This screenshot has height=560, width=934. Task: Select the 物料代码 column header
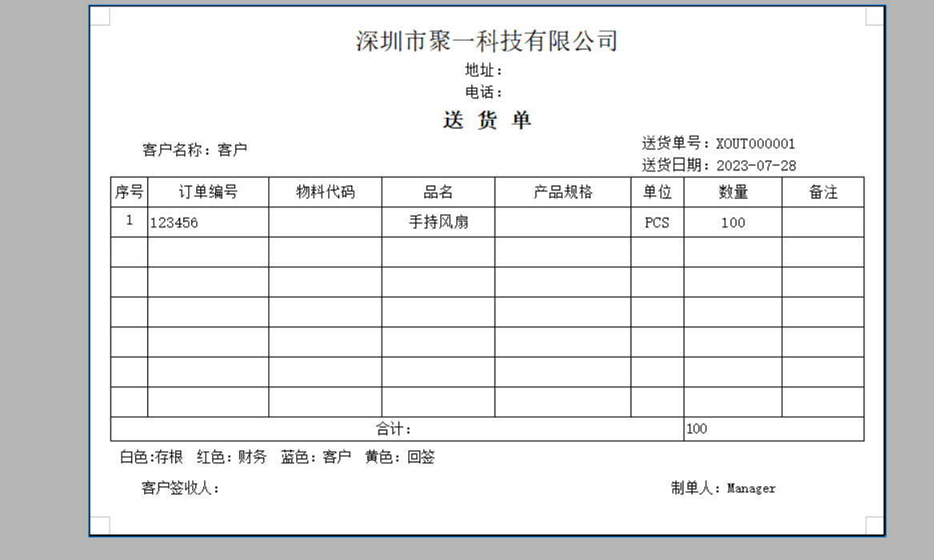(325, 192)
